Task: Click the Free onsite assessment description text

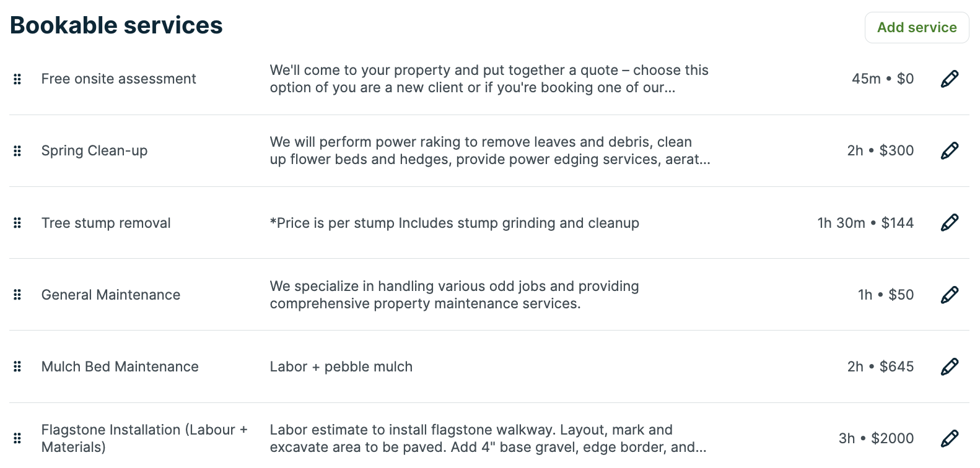Action: click(x=489, y=79)
